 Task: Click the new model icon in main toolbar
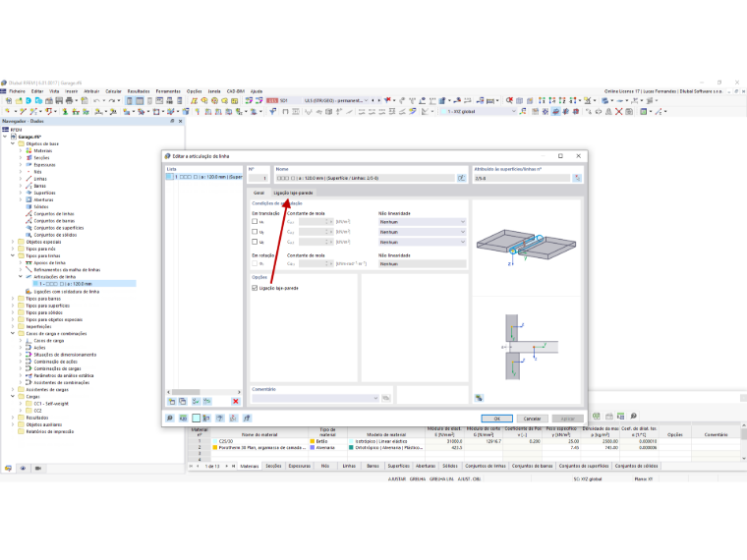(x=9, y=100)
